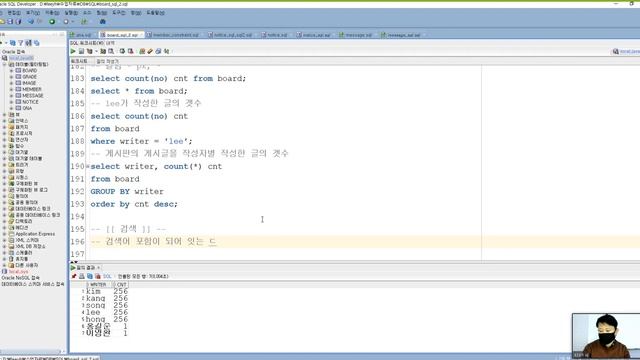Click the fold marker beside line 190
Screen dimensions: 640x360
tap(88, 167)
